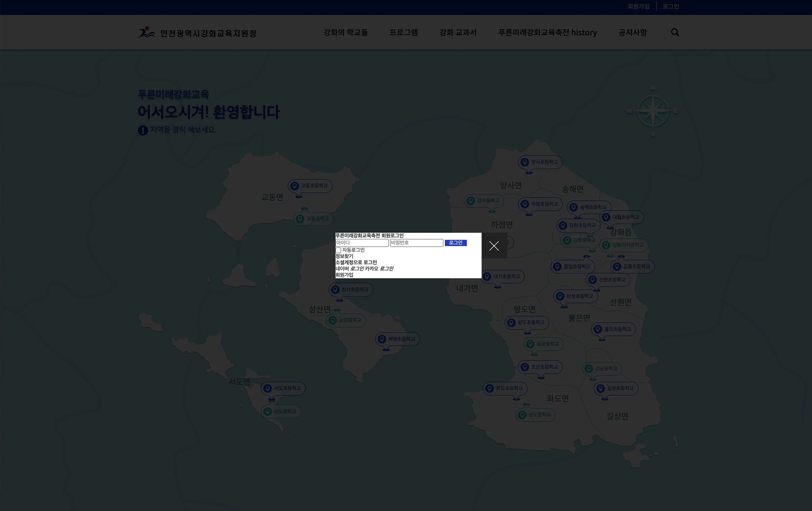Choose 네이버 로그인 social link
812x511 pixels.
(x=350, y=269)
